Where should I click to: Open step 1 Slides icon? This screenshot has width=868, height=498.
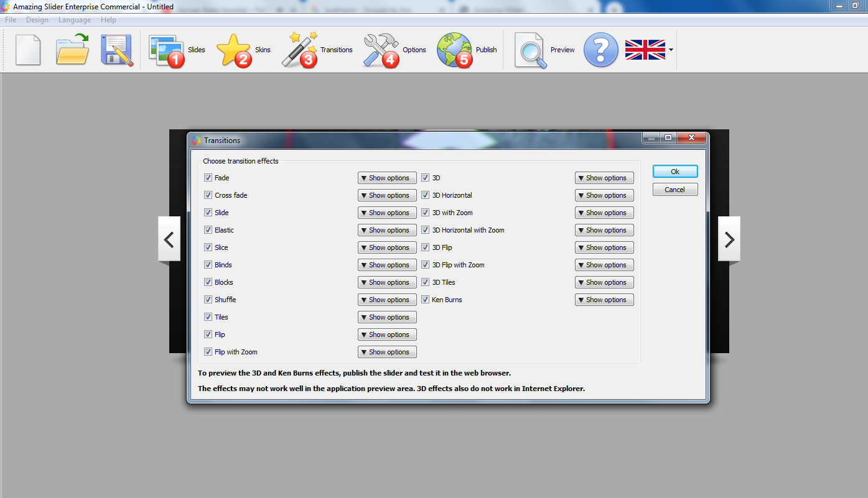tap(167, 50)
